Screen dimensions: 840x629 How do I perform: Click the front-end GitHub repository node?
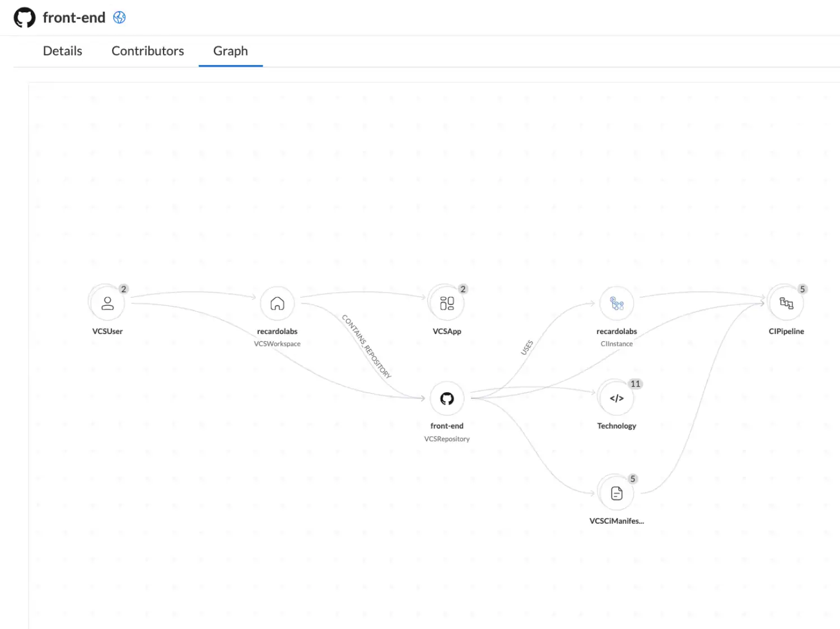pyautogui.click(x=447, y=398)
